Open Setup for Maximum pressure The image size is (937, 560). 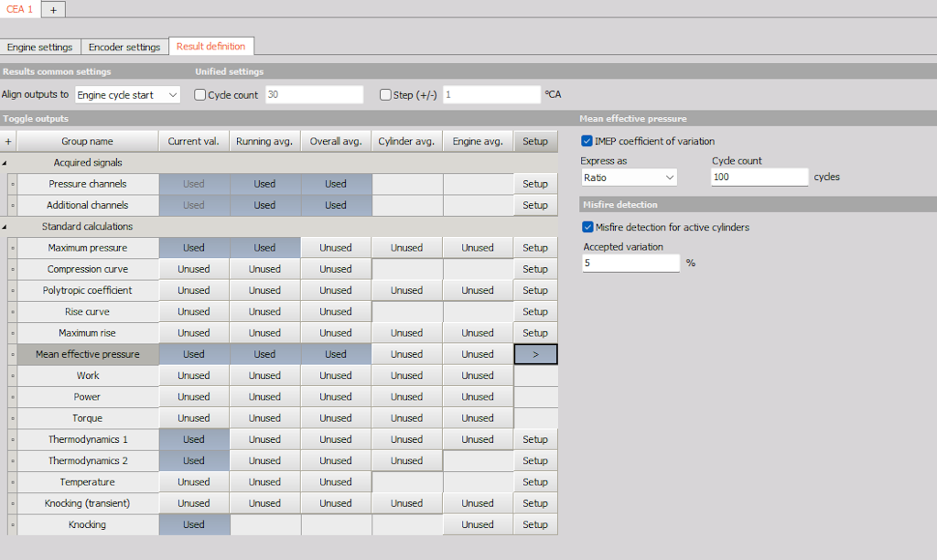tap(535, 248)
